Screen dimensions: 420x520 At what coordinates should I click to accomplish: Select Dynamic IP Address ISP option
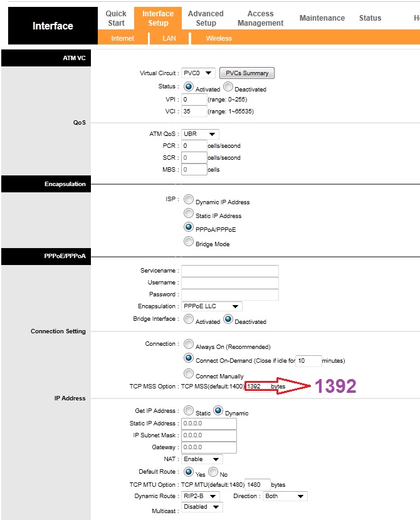click(x=189, y=199)
